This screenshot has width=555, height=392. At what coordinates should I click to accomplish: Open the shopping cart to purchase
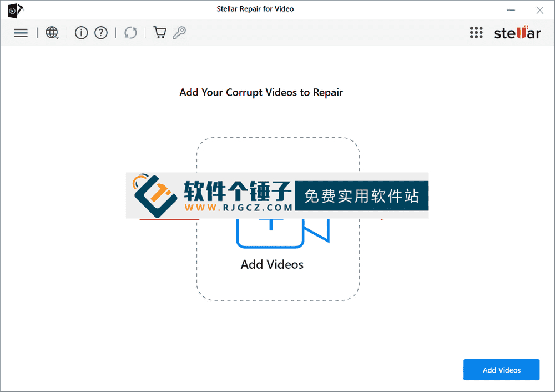[159, 33]
